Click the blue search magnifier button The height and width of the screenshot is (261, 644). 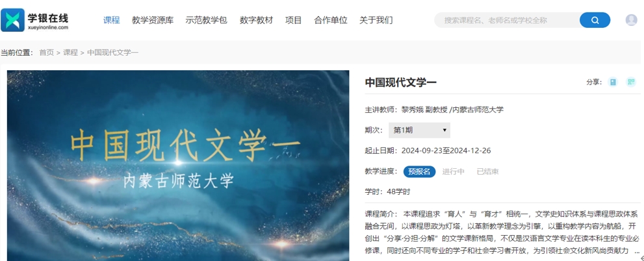(x=595, y=20)
